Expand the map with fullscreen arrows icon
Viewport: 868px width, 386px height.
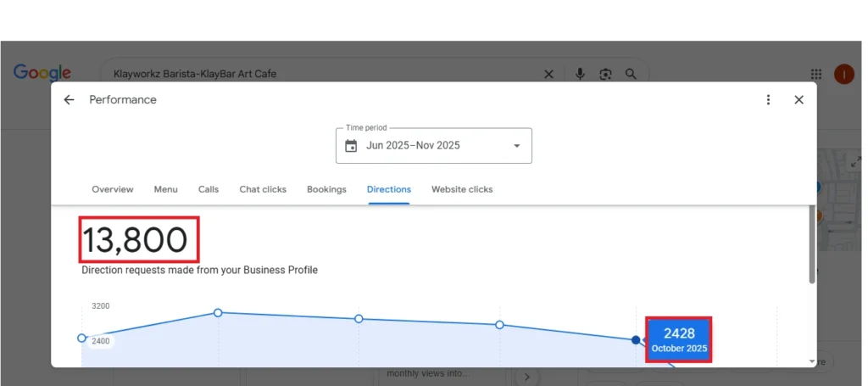[x=856, y=162]
